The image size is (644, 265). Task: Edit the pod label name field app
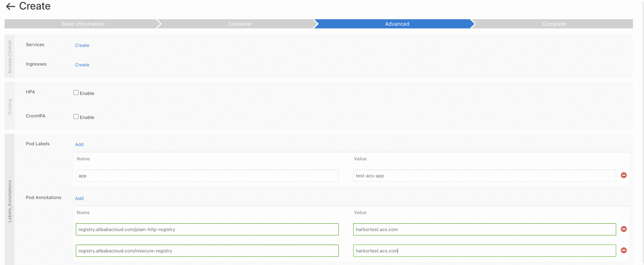pyautogui.click(x=207, y=176)
